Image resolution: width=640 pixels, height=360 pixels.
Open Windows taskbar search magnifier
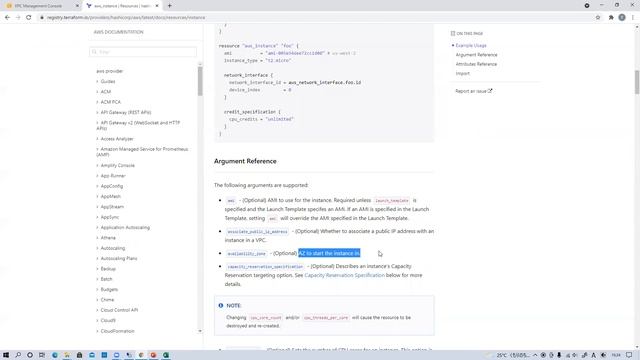tap(18, 355)
